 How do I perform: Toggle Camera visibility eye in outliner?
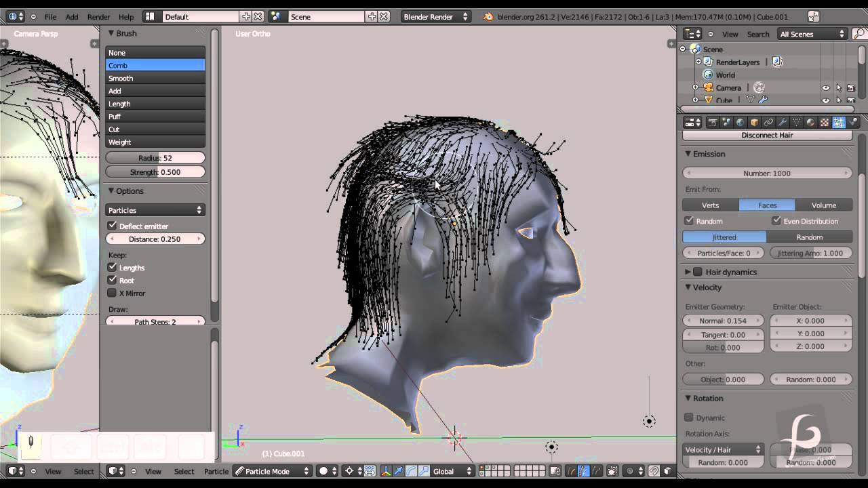(826, 88)
